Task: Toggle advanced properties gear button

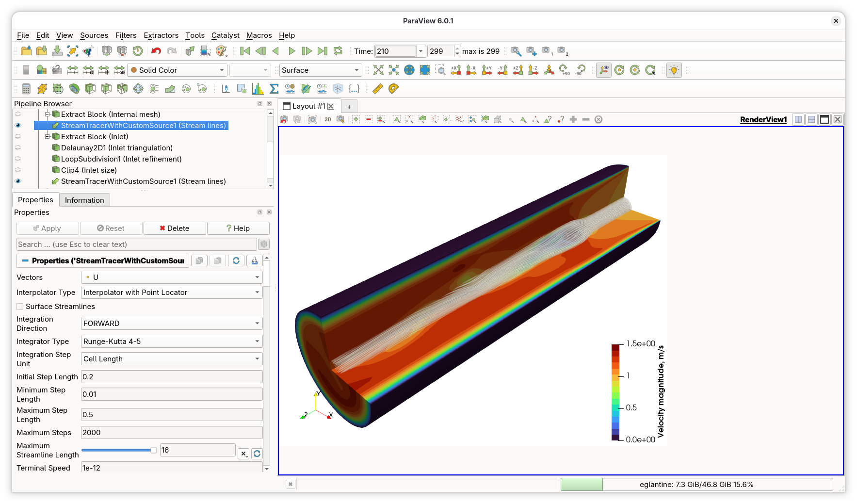Action: [x=264, y=244]
